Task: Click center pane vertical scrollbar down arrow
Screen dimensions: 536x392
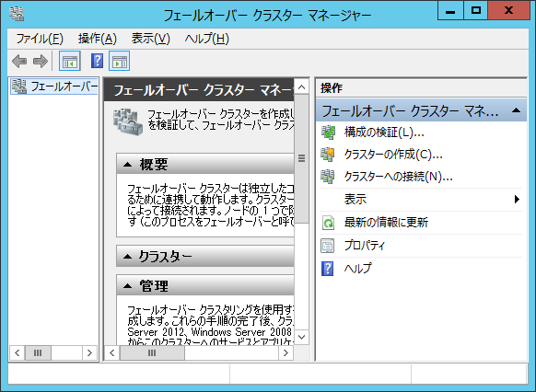Action: [x=301, y=338]
